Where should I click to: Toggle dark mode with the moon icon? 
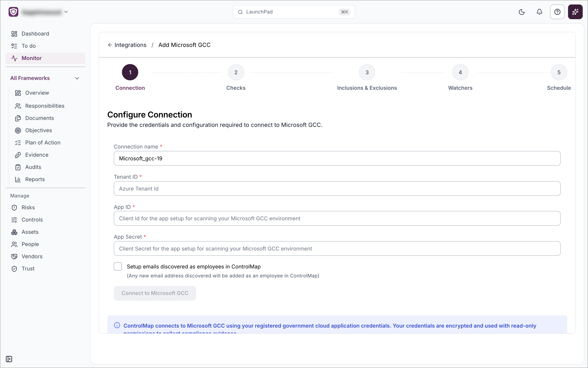pos(522,12)
